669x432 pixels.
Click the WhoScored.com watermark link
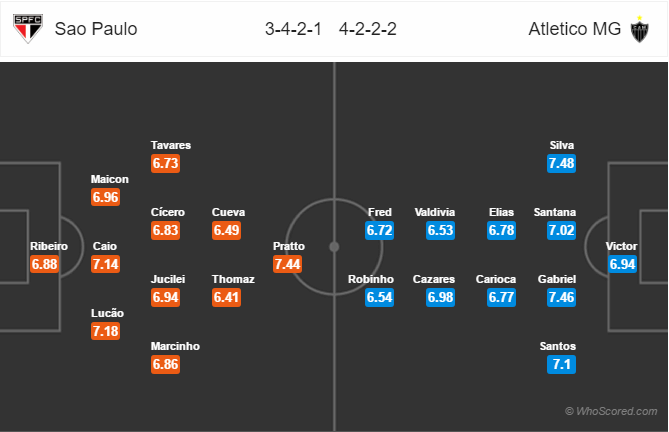point(611,411)
